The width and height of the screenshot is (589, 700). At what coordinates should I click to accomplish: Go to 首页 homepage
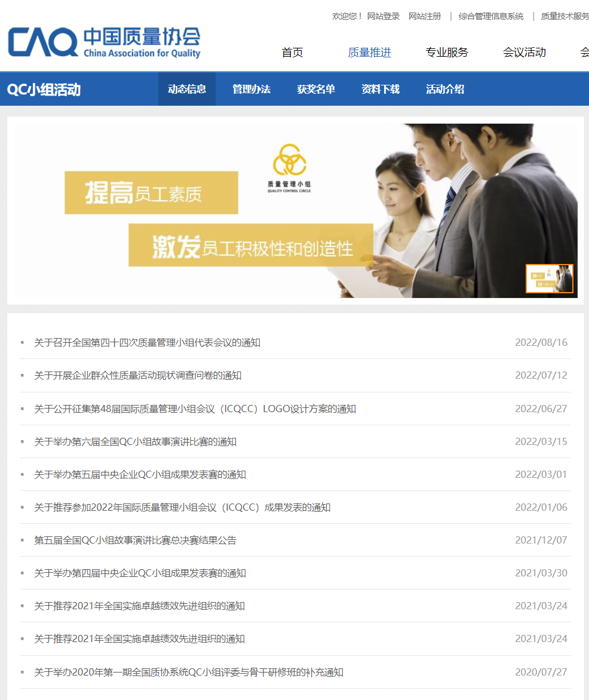click(x=292, y=53)
